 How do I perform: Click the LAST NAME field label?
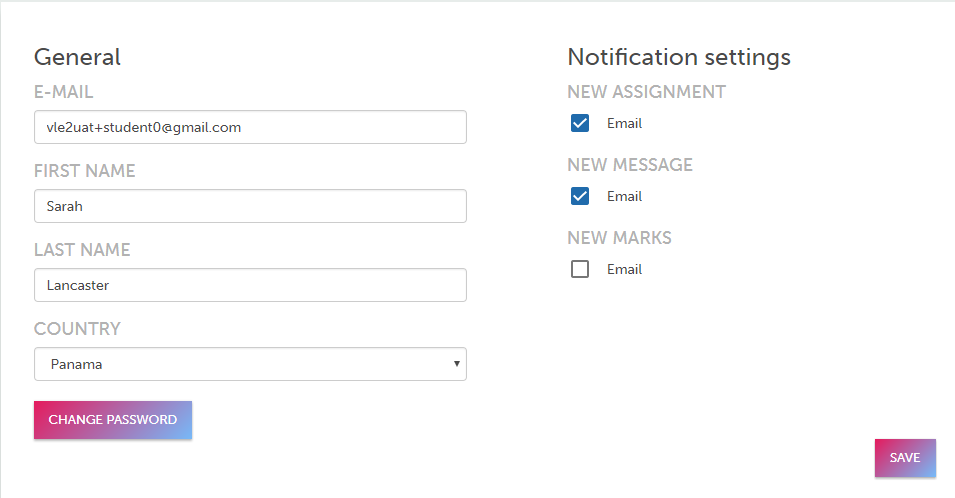point(82,250)
